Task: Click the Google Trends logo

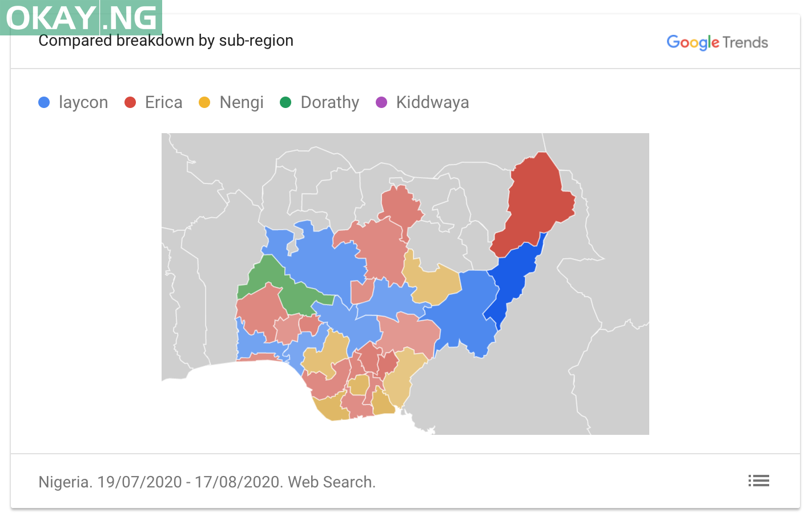Action: click(717, 42)
